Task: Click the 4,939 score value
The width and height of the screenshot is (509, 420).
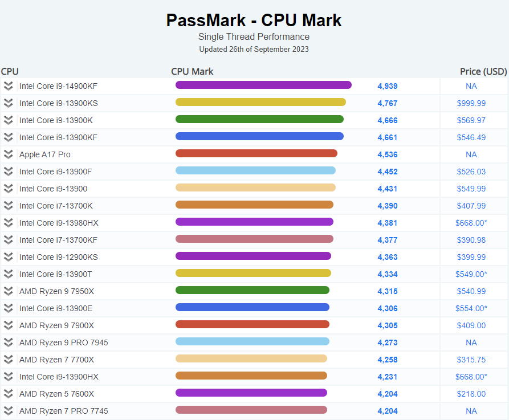Action: (x=388, y=86)
